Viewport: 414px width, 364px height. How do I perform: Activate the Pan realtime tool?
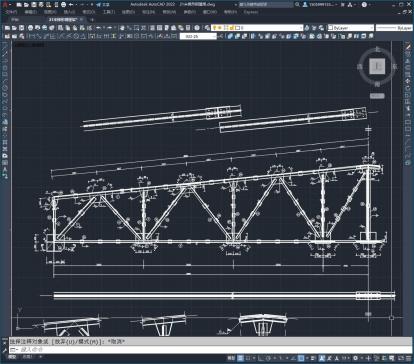tap(122, 28)
